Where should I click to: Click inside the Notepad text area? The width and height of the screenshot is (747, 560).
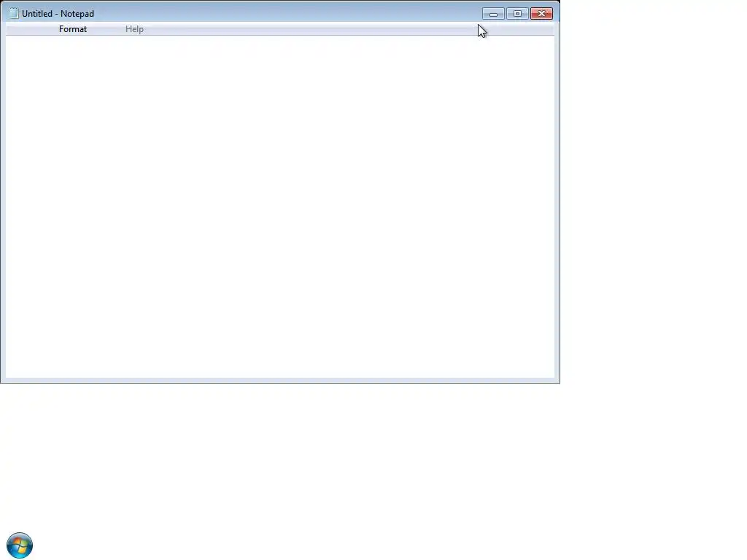[280, 206]
